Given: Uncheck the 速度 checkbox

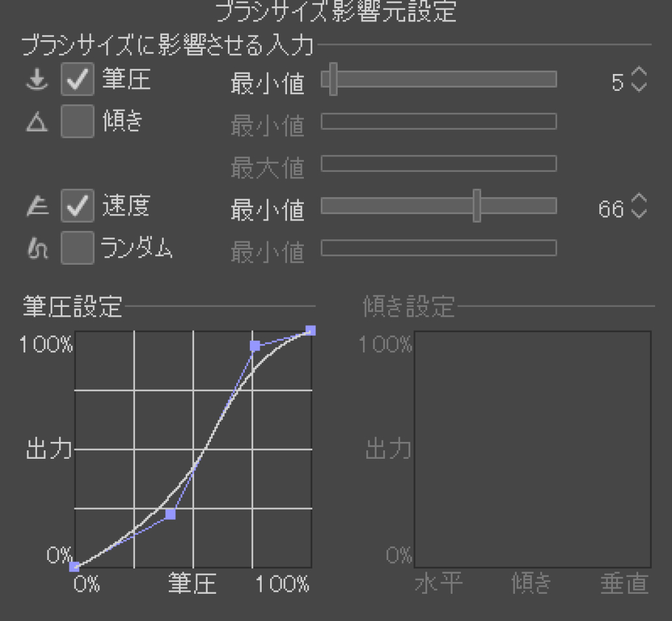Looking at the screenshot, I should point(77,206).
